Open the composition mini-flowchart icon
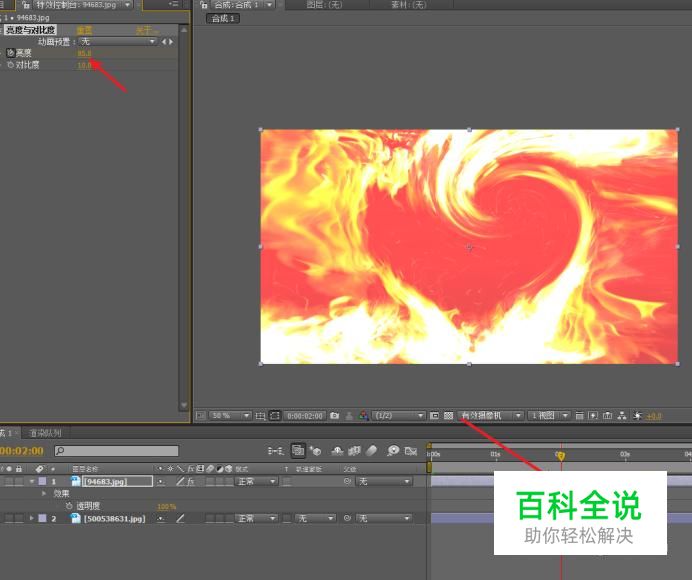 275,451
